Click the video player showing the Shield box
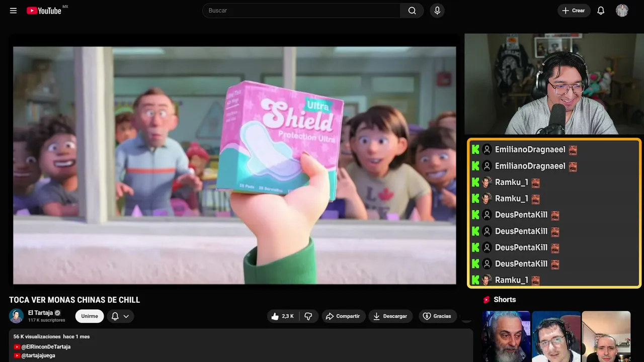This screenshot has width=644, height=362. tap(234, 165)
